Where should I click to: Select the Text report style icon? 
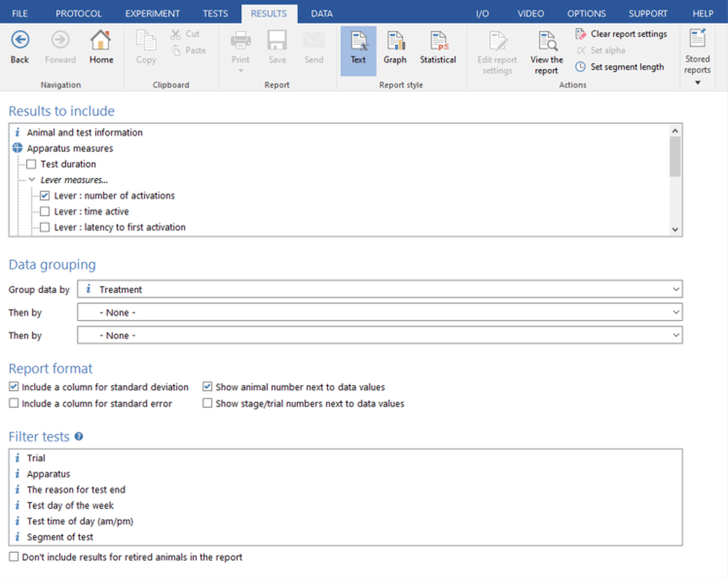point(359,41)
